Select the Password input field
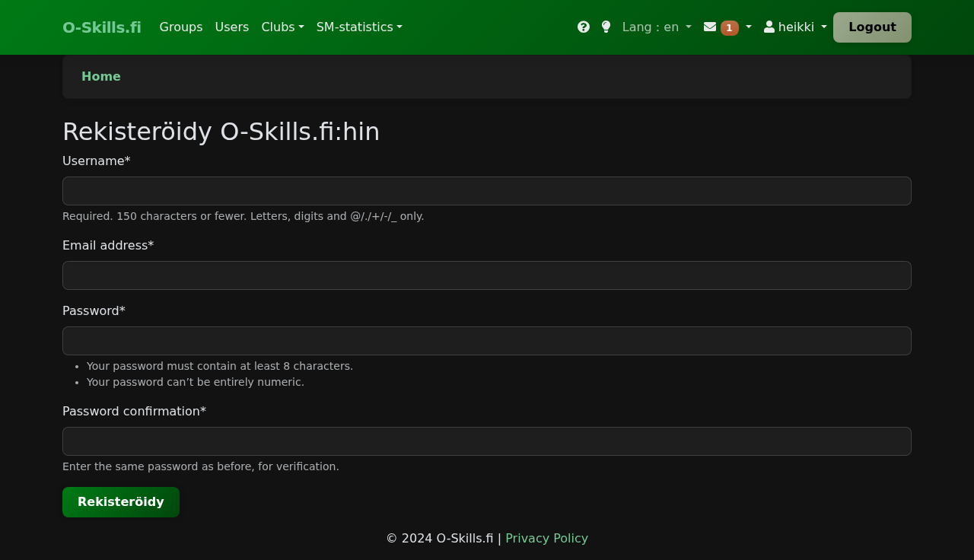The height and width of the screenshot is (560, 974). coord(487,341)
